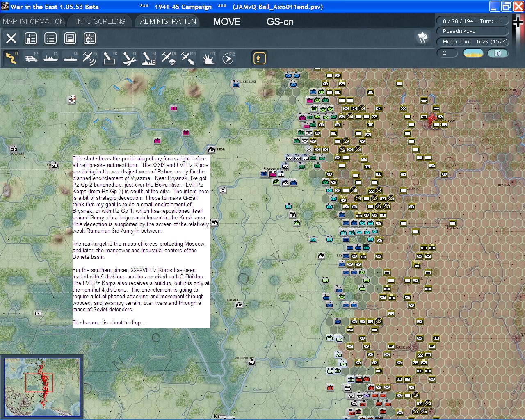The height and width of the screenshot is (420, 525).
Task: Select Air Transfer mode (F10) icon
Action: (x=188, y=58)
